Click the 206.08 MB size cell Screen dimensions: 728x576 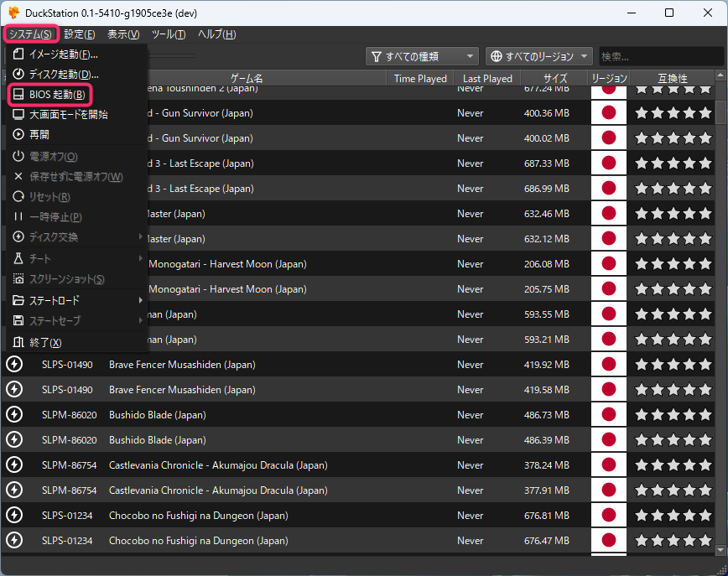click(547, 263)
